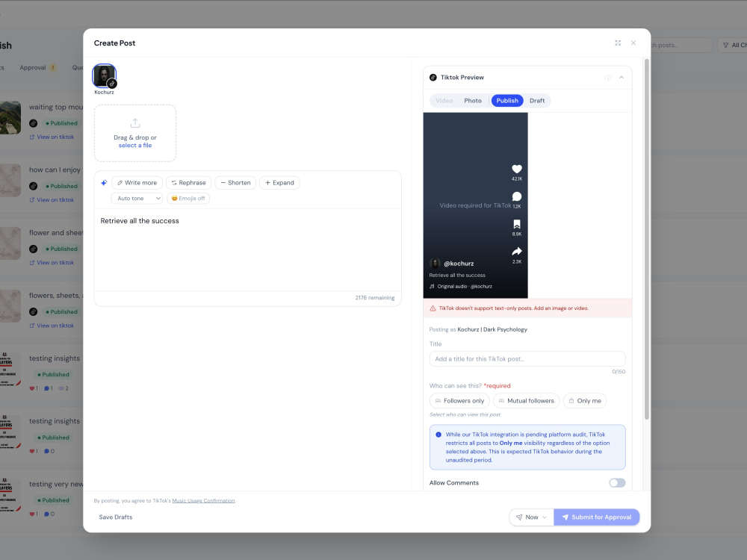Click 'Kochurz | Dark Psychology' posting name
Screen dimensions: 747x560
492,329
